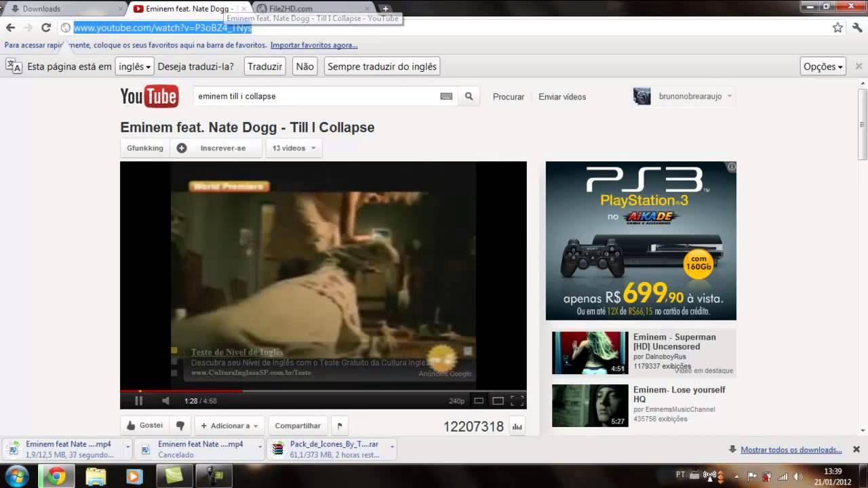
Task: Open Windows Media Player from taskbar
Action: 134,476
